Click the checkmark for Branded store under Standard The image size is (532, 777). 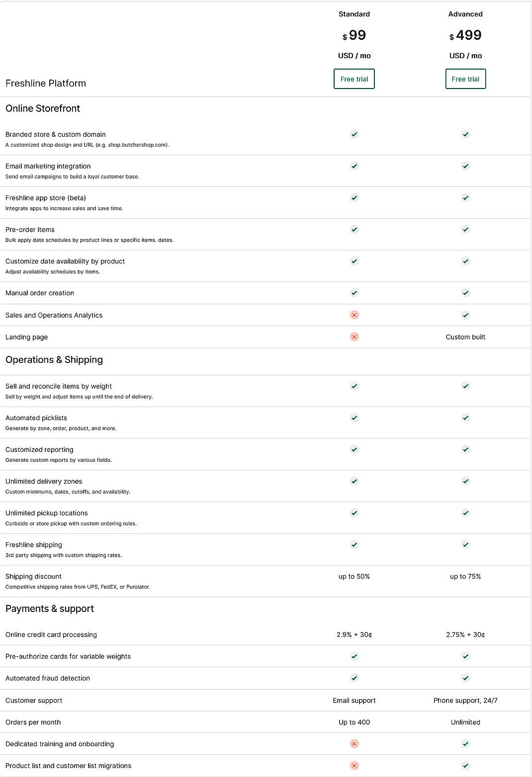click(354, 134)
